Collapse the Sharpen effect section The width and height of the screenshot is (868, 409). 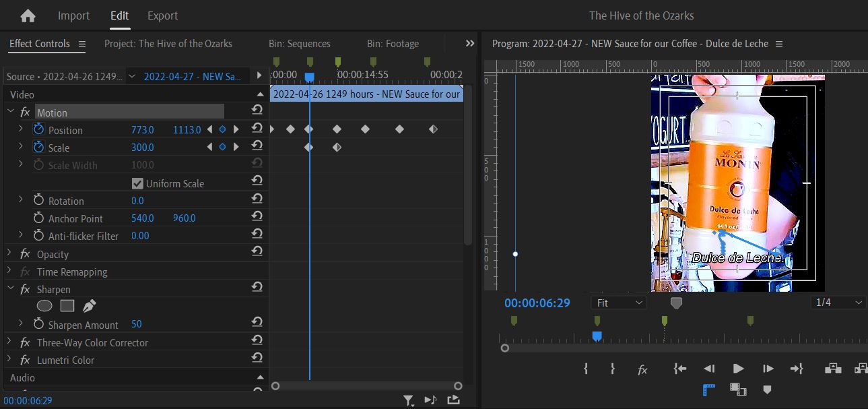click(x=9, y=289)
